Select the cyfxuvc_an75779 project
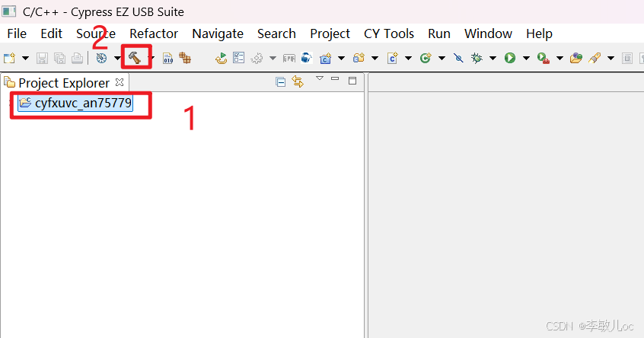 [75, 103]
